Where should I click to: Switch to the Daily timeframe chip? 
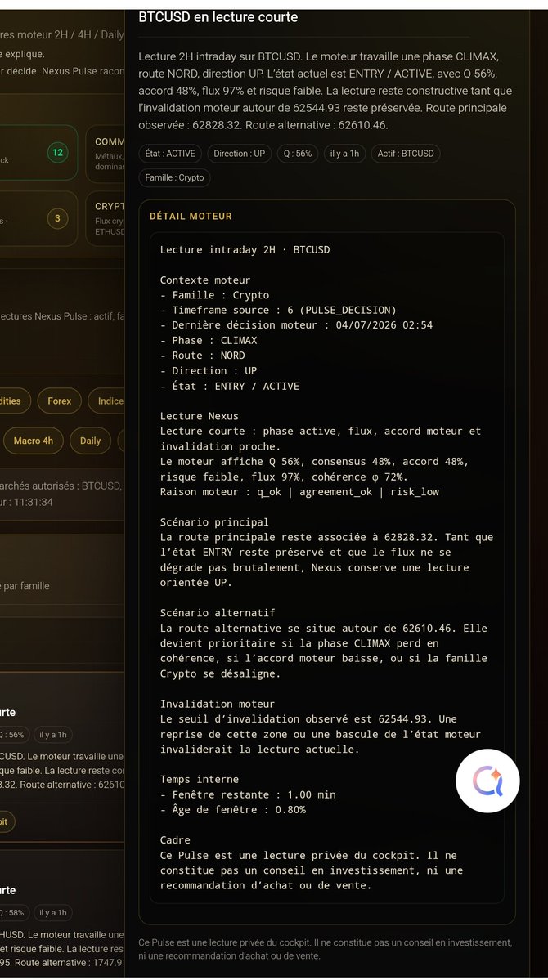(90, 441)
